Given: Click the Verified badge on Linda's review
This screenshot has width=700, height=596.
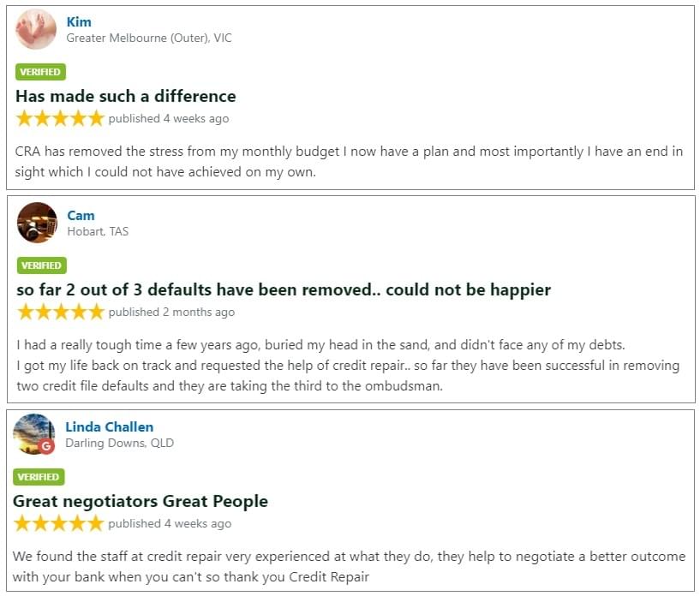Looking at the screenshot, I should coord(39,477).
